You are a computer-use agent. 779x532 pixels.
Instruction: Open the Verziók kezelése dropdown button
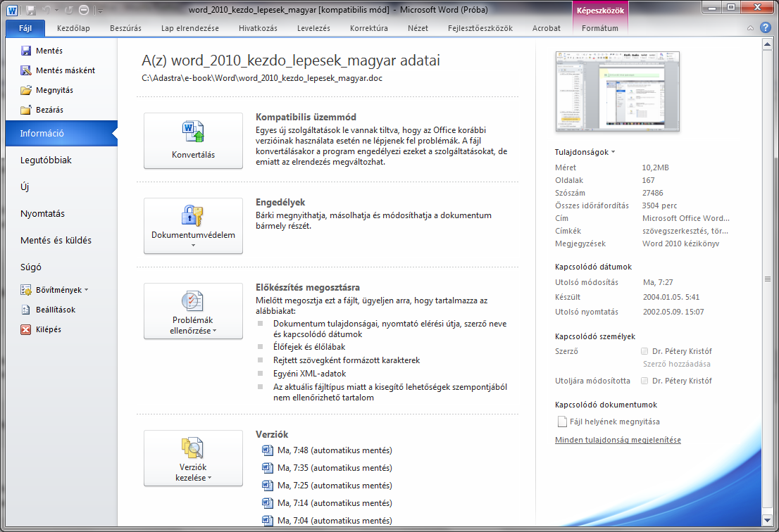click(x=193, y=458)
